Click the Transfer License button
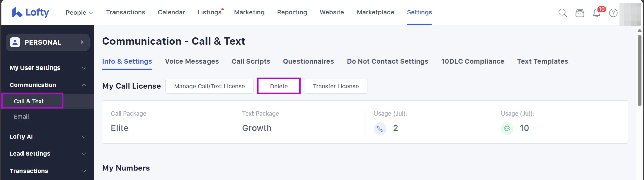This screenshot has height=180, width=644. (x=335, y=86)
